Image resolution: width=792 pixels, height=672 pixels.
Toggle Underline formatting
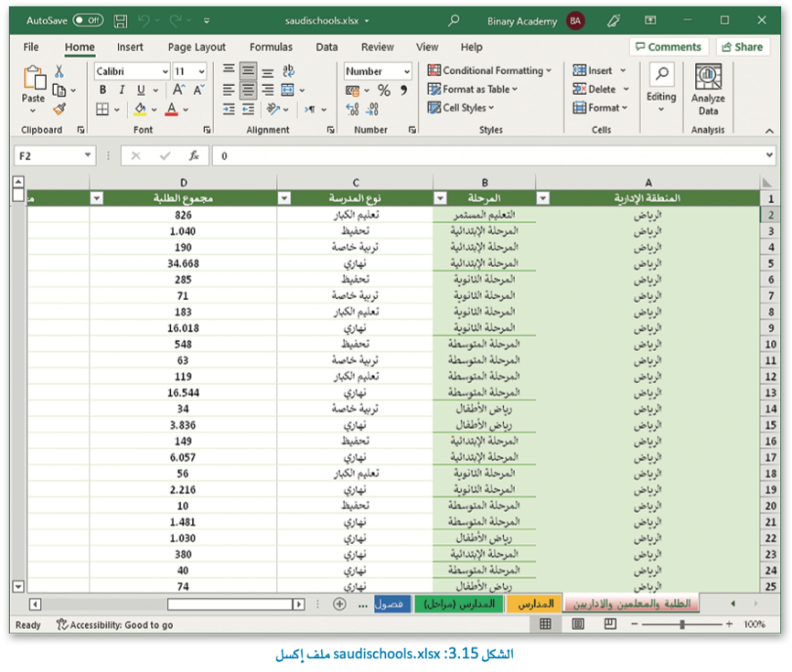point(141,90)
